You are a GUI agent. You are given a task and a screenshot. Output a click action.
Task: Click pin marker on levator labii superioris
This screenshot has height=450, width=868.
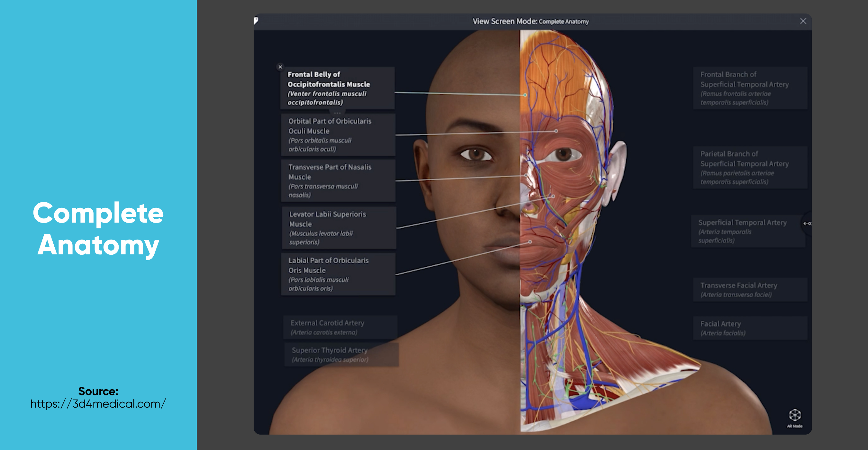(553, 196)
